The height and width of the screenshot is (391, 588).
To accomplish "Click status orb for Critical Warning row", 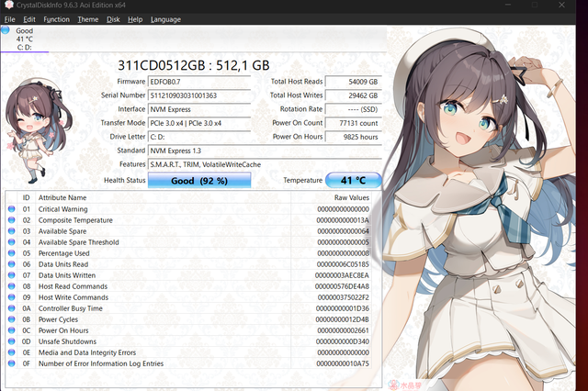I will click(x=12, y=209).
